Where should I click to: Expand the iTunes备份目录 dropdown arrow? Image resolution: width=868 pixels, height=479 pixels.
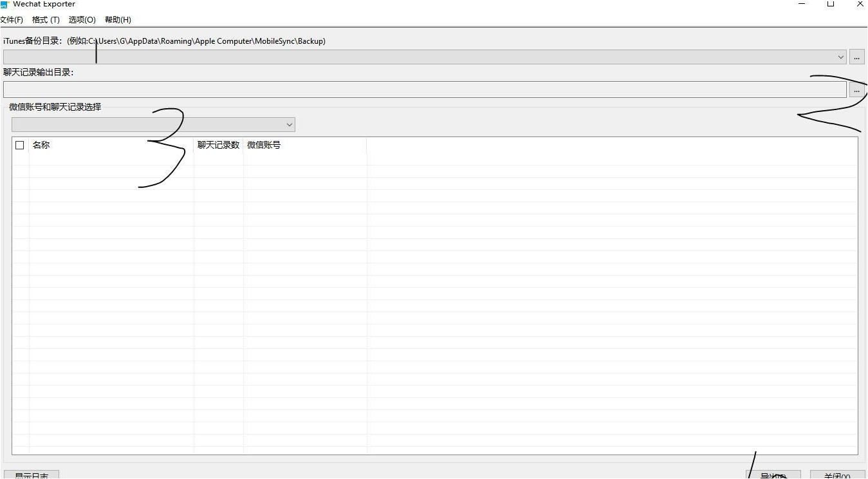pyautogui.click(x=840, y=57)
